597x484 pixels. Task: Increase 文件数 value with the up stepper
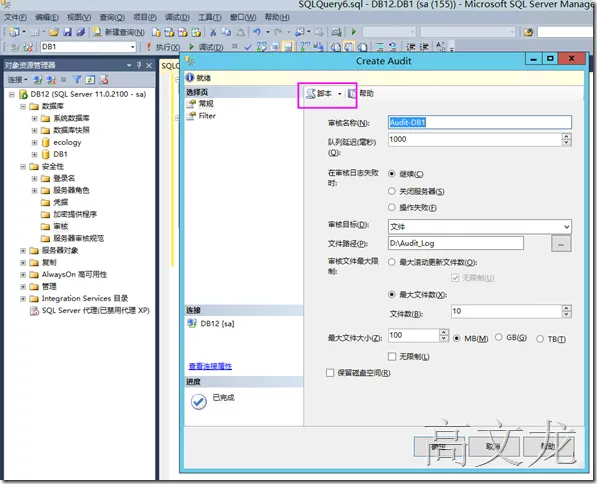(x=566, y=308)
